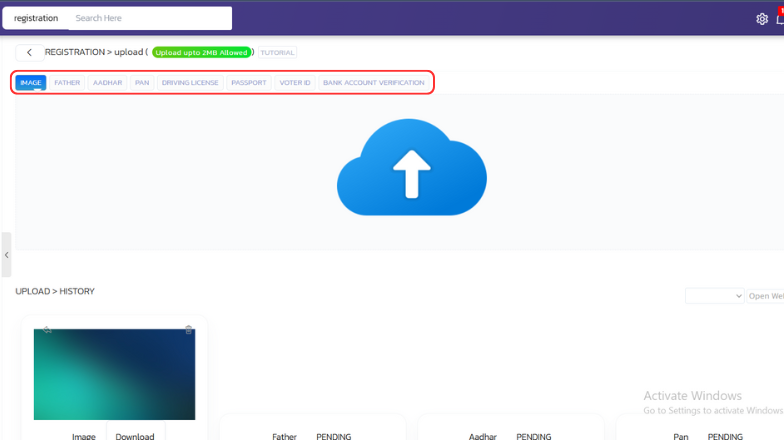Switch to the VOTER ID tab
784x440 pixels.
click(294, 83)
